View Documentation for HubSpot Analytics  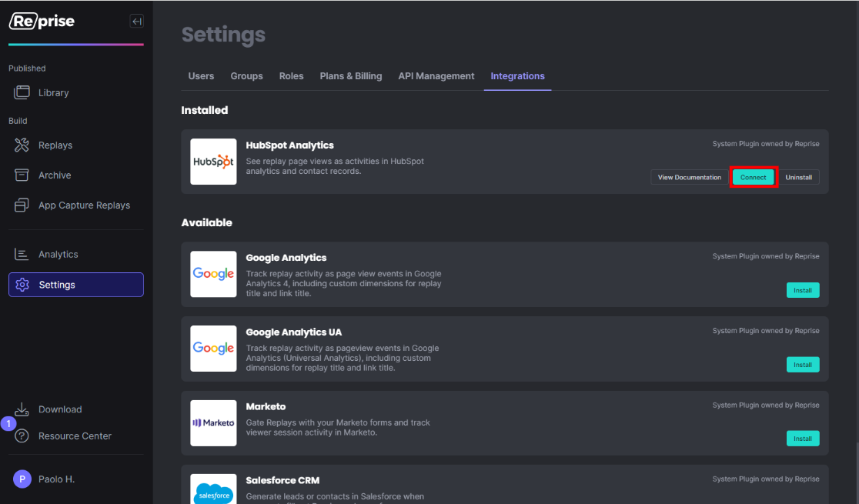(x=688, y=177)
